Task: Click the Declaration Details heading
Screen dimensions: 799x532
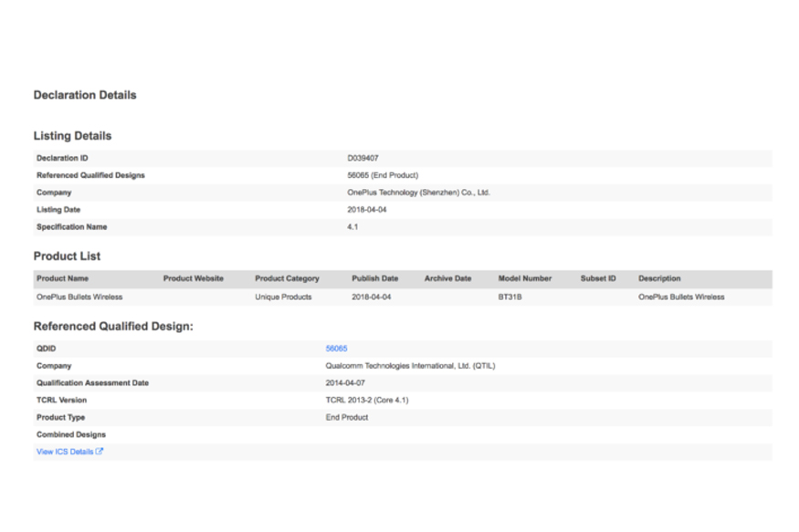Action: pos(85,95)
